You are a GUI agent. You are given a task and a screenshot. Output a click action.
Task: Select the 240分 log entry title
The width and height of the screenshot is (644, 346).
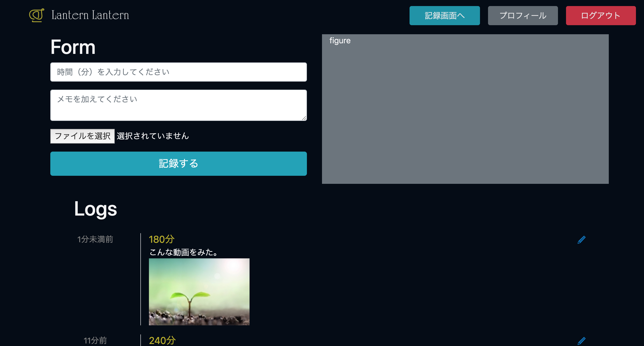(162, 340)
